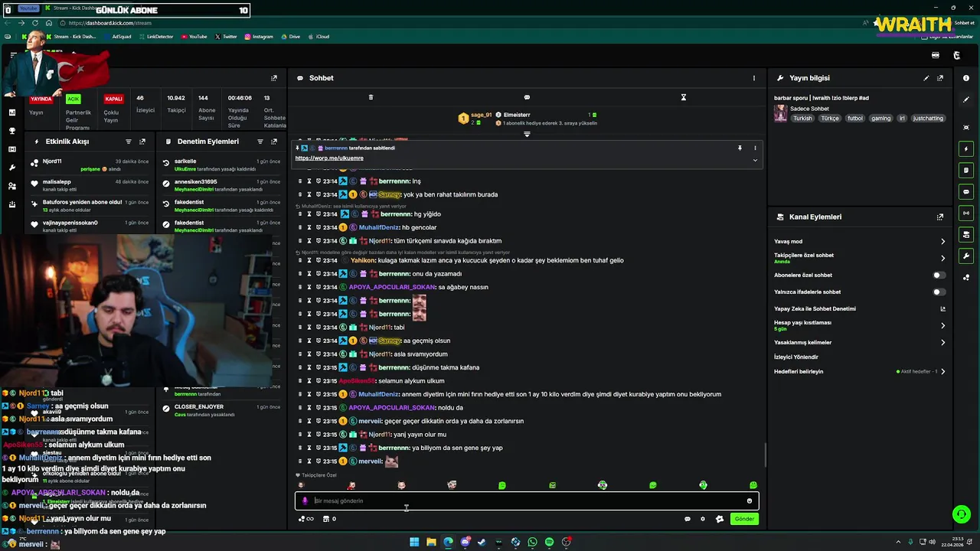
Task: Click the purple microphone icon in message box
Action: [x=305, y=500]
